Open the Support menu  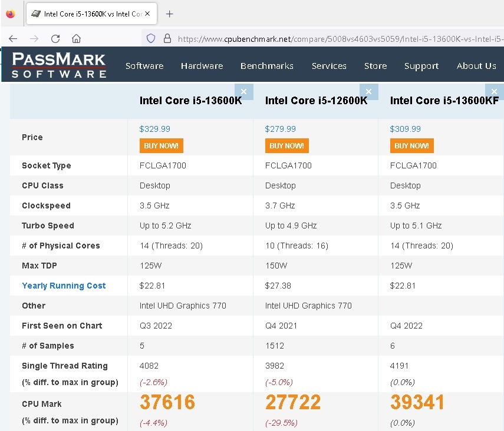[421, 66]
